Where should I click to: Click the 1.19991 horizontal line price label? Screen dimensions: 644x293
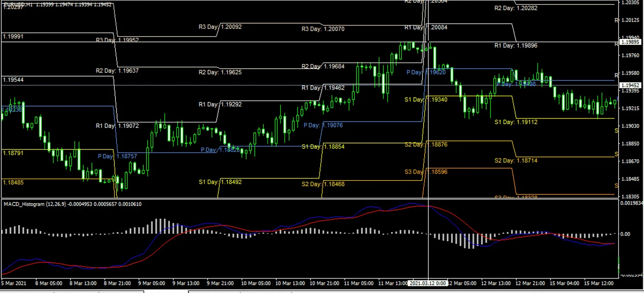point(13,37)
